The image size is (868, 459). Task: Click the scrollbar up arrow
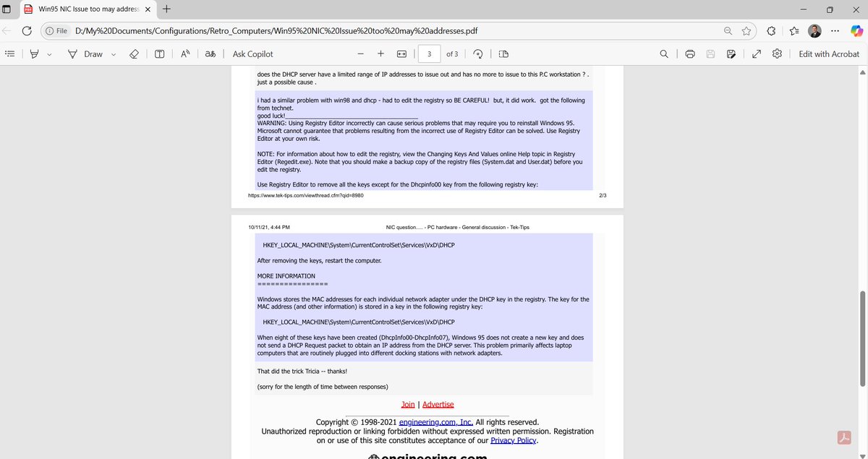click(862, 73)
